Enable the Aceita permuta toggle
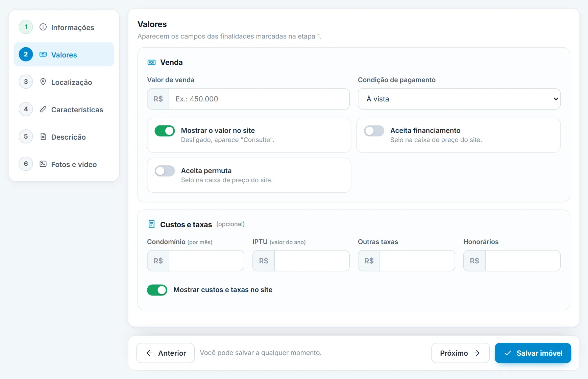Screen dimensions: 588x379 165,171
